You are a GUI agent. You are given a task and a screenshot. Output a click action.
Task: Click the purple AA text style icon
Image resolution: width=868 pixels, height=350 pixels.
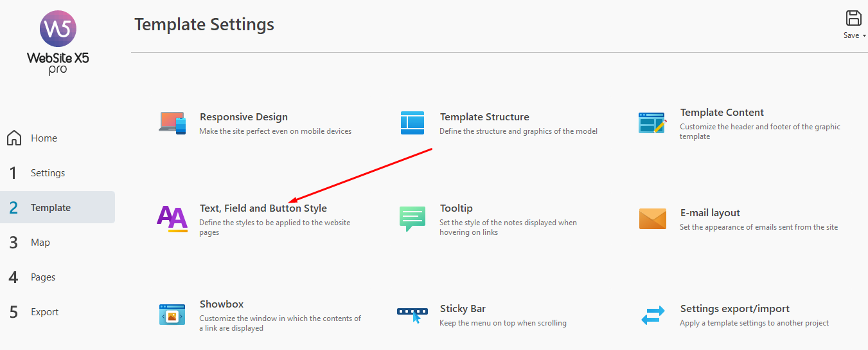click(x=172, y=219)
